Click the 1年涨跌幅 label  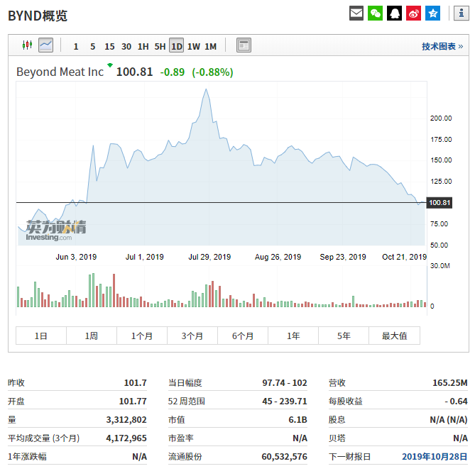(27, 457)
